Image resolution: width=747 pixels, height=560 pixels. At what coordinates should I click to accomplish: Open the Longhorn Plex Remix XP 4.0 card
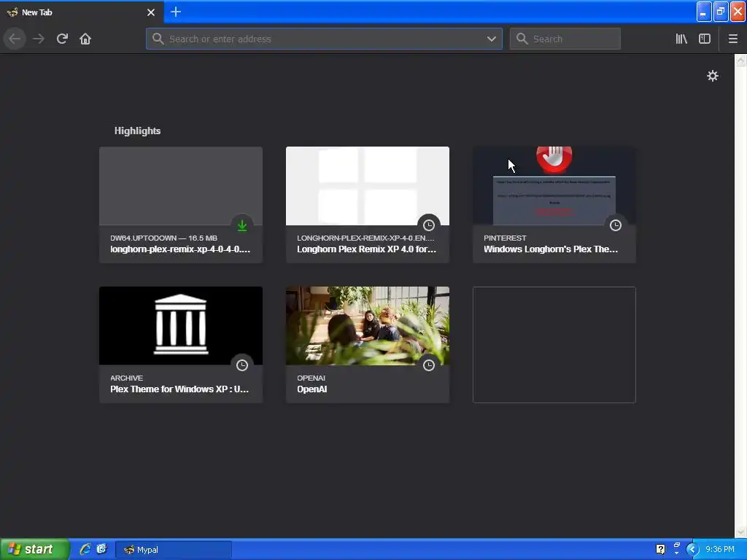(368, 205)
